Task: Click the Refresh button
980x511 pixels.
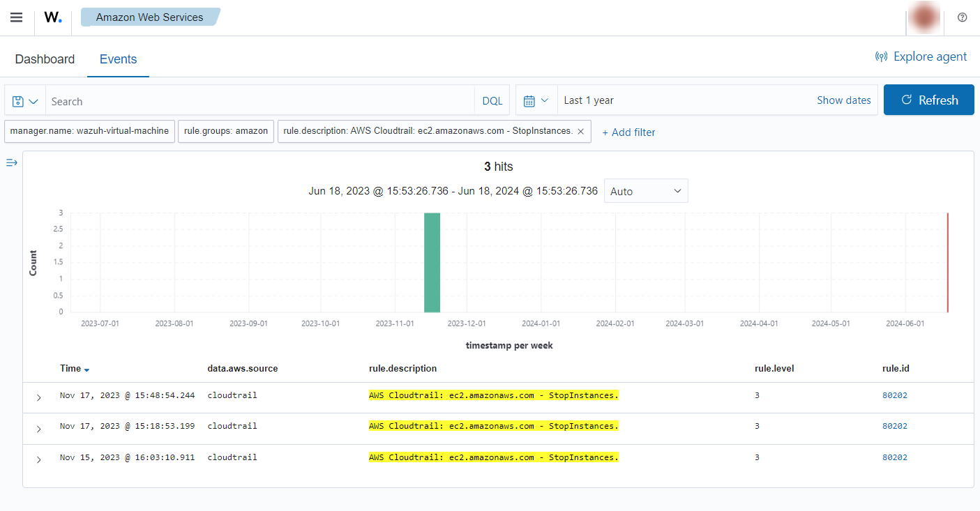Action: (928, 100)
